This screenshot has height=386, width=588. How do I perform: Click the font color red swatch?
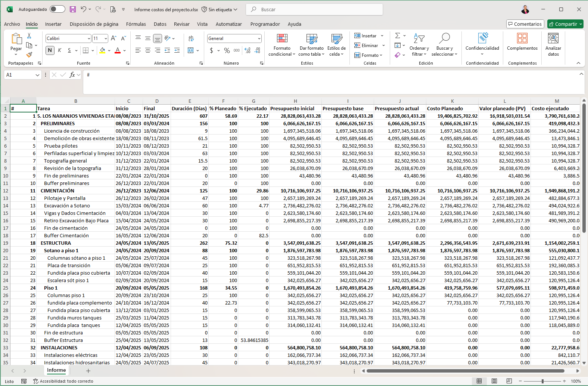click(118, 50)
